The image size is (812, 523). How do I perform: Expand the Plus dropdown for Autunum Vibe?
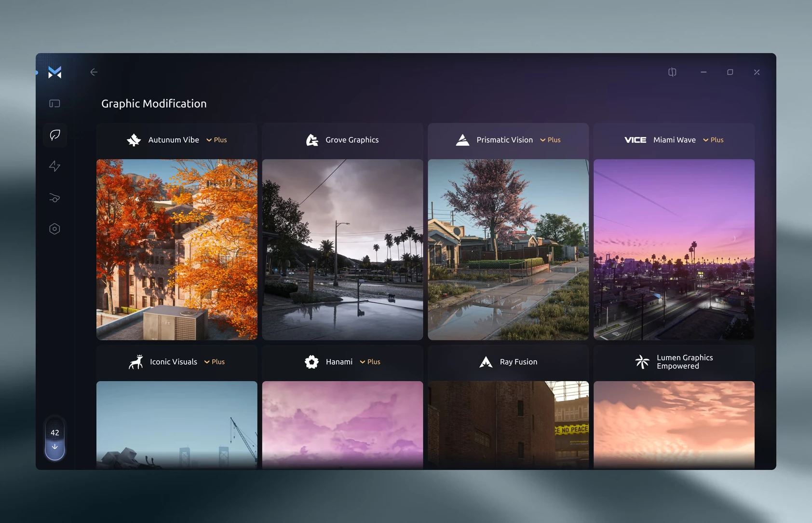pos(217,140)
